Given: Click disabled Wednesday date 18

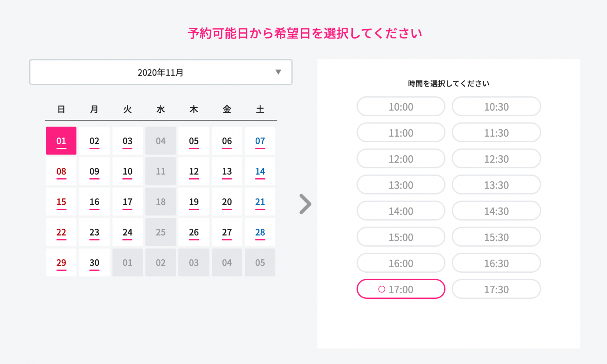Looking at the screenshot, I should 160,202.
